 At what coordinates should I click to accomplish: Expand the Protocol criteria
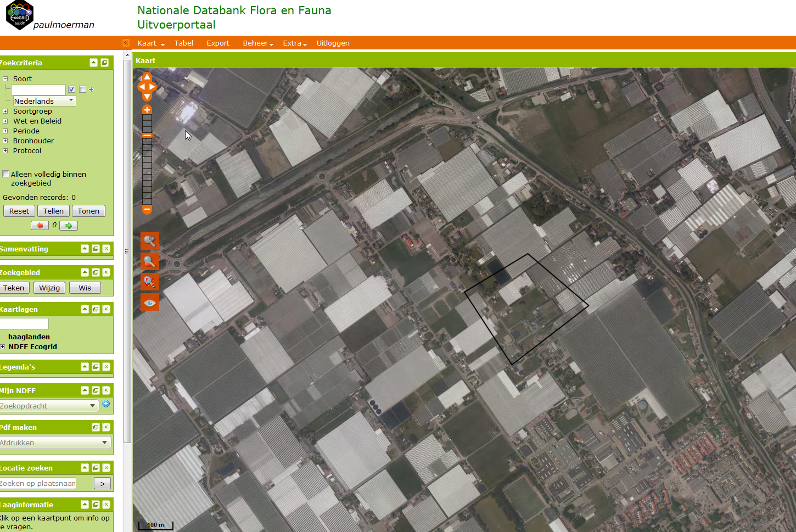[5, 150]
